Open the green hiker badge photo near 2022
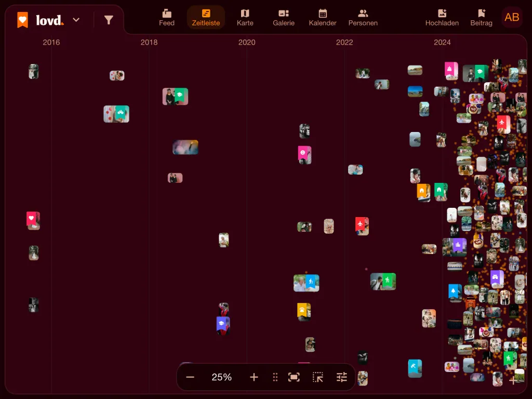The width and height of the screenshot is (532, 399). (x=383, y=281)
